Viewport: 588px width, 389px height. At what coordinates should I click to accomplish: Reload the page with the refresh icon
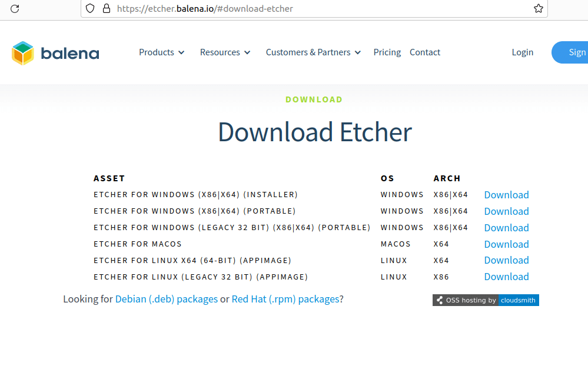(x=15, y=9)
